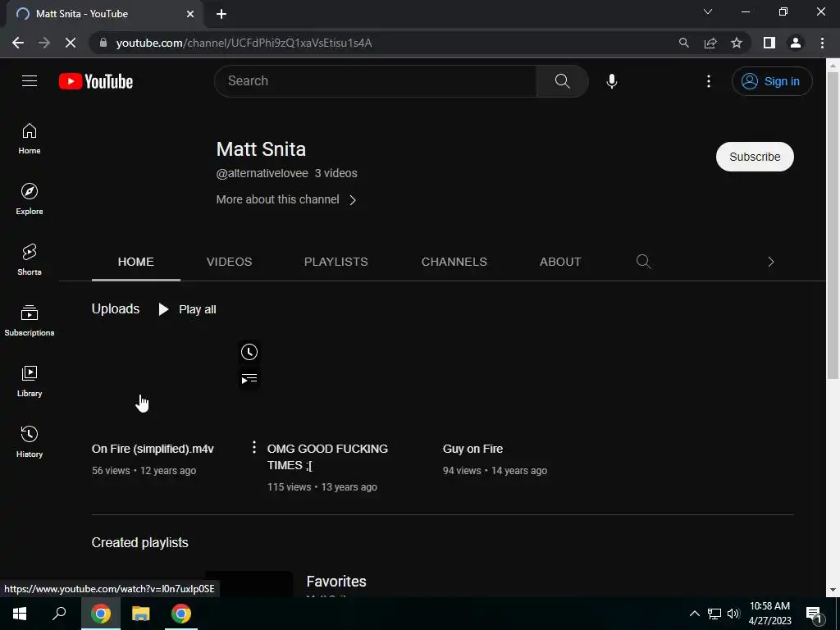Open the video Guy on Fire
This screenshot has width=840, height=630.
click(x=473, y=449)
